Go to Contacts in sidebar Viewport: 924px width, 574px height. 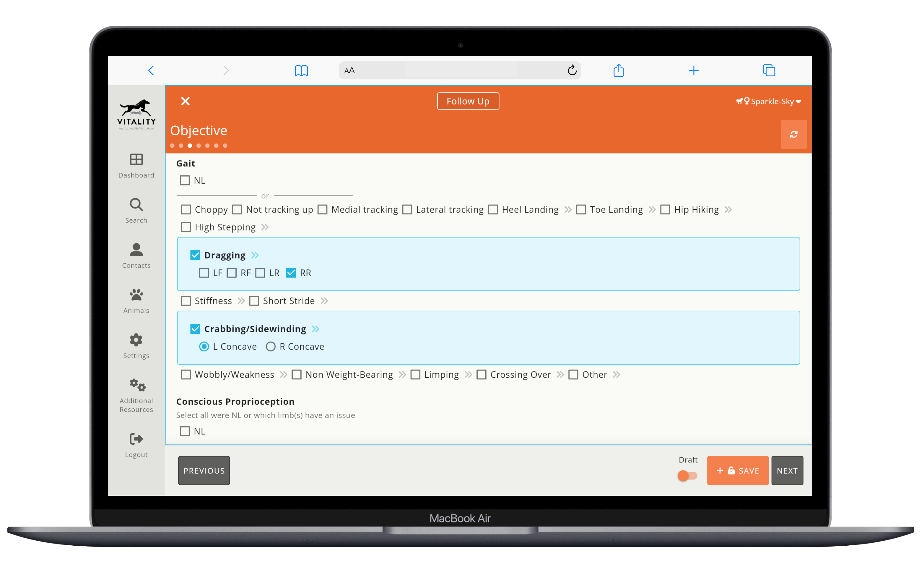click(x=136, y=250)
